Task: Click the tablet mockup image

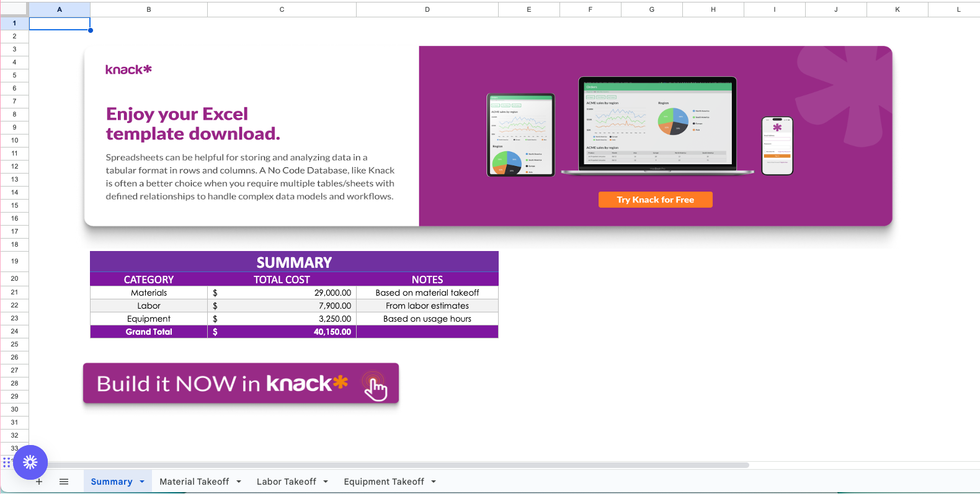Action: (520, 135)
